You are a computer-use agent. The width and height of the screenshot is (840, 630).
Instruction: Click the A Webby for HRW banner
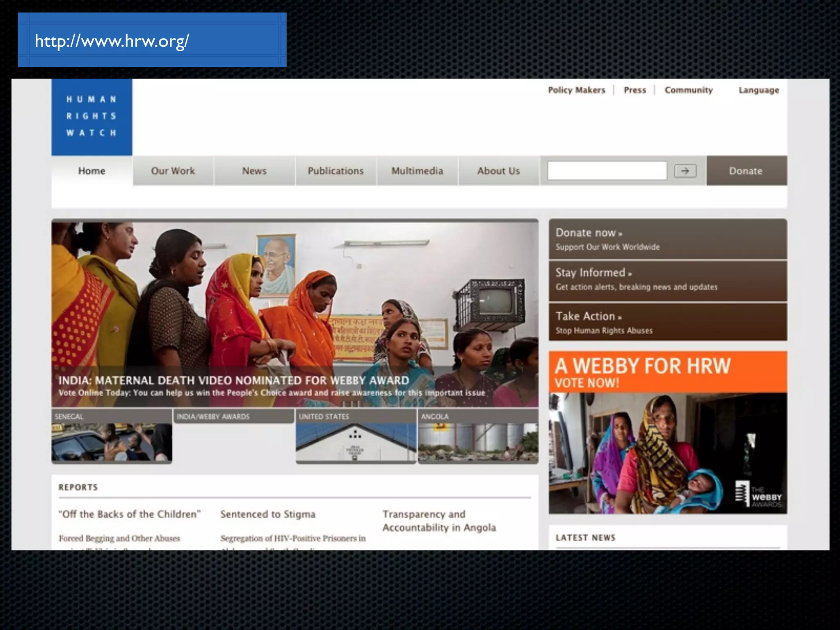[668, 372]
